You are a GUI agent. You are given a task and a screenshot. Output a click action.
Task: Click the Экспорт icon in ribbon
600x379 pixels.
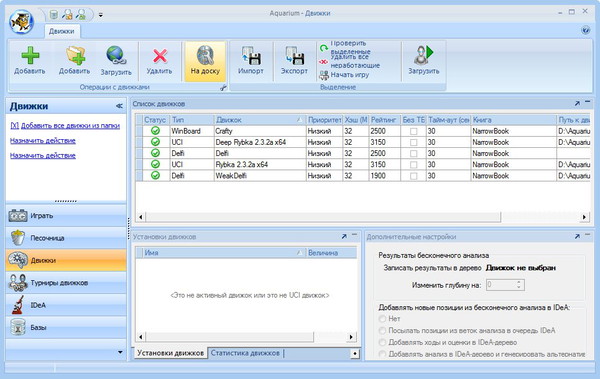pos(295,56)
